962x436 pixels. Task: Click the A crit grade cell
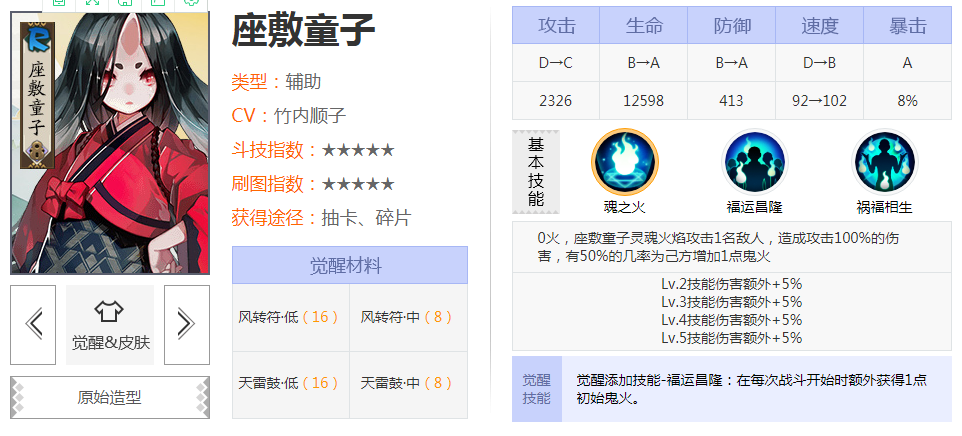coord(907,63)
